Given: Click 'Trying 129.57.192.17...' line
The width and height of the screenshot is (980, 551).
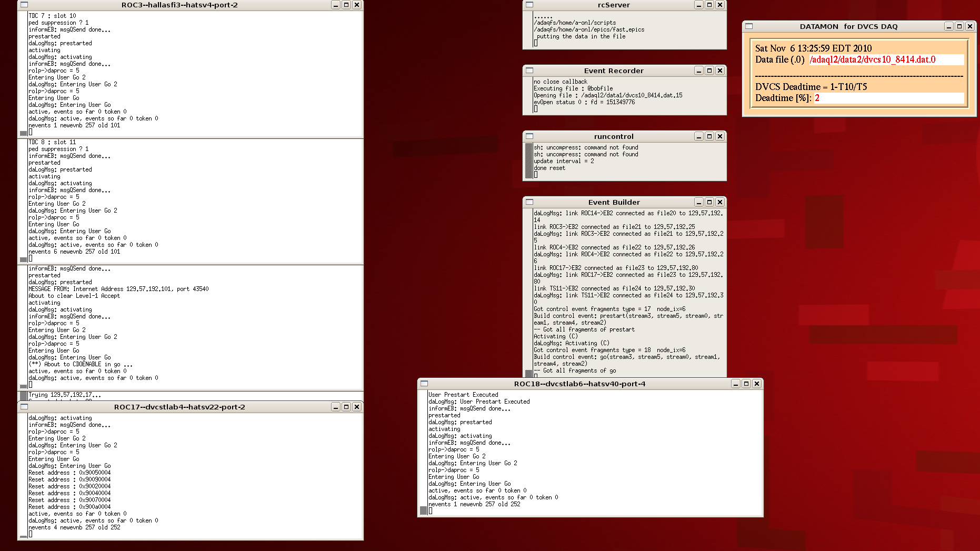Looking at the screenshot, I should pos(65,395).
